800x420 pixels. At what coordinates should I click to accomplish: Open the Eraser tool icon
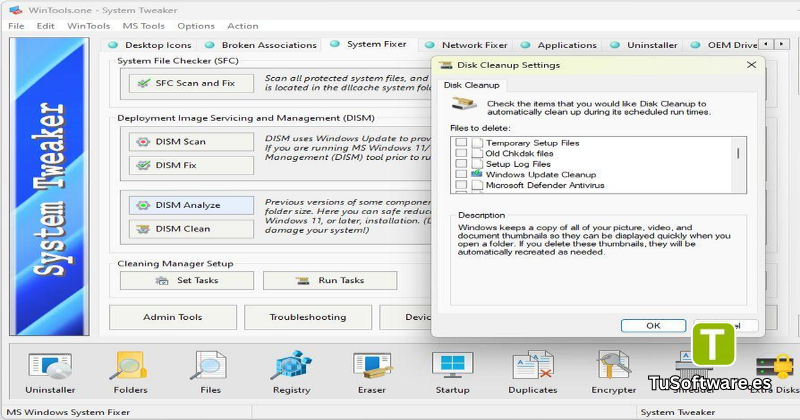371,366
